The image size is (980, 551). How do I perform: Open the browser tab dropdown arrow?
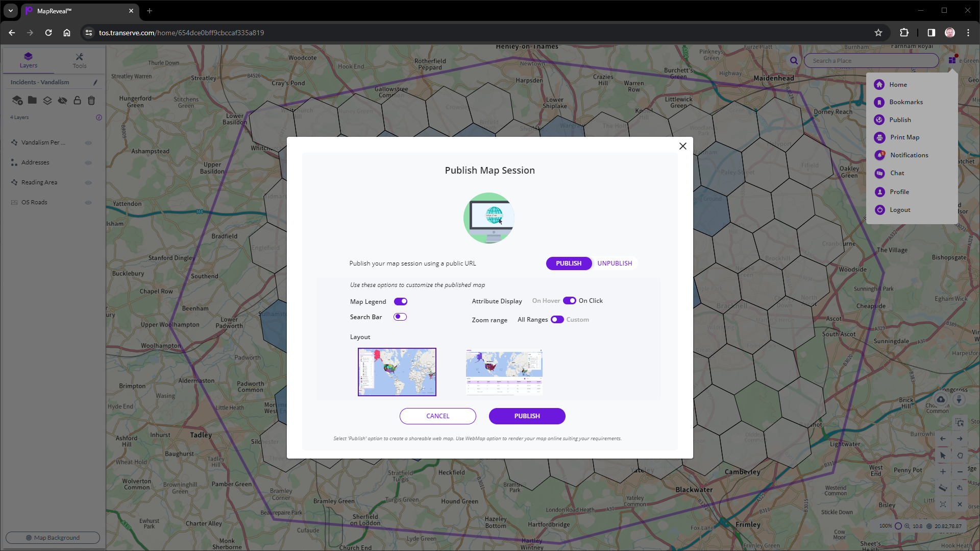(x=11, y=11)
